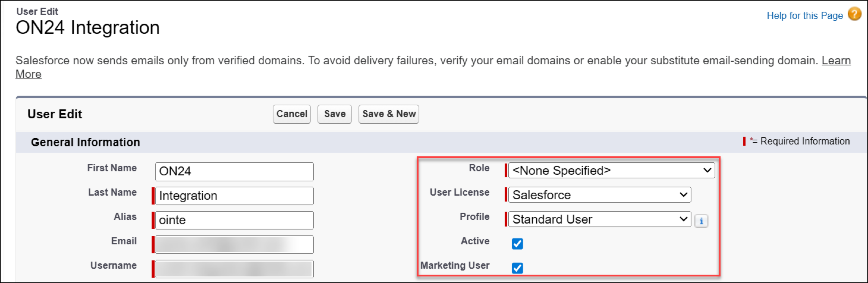The height and width of the screenshot is (283, 868).
Task: Toggle the Marketing User checkbox
Action: click(517, 268)
